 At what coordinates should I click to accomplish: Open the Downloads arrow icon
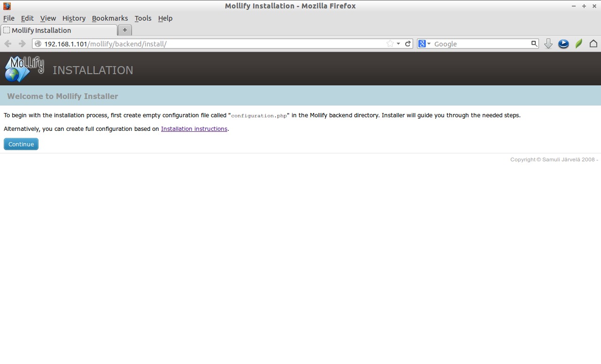[x=548, y=44]
